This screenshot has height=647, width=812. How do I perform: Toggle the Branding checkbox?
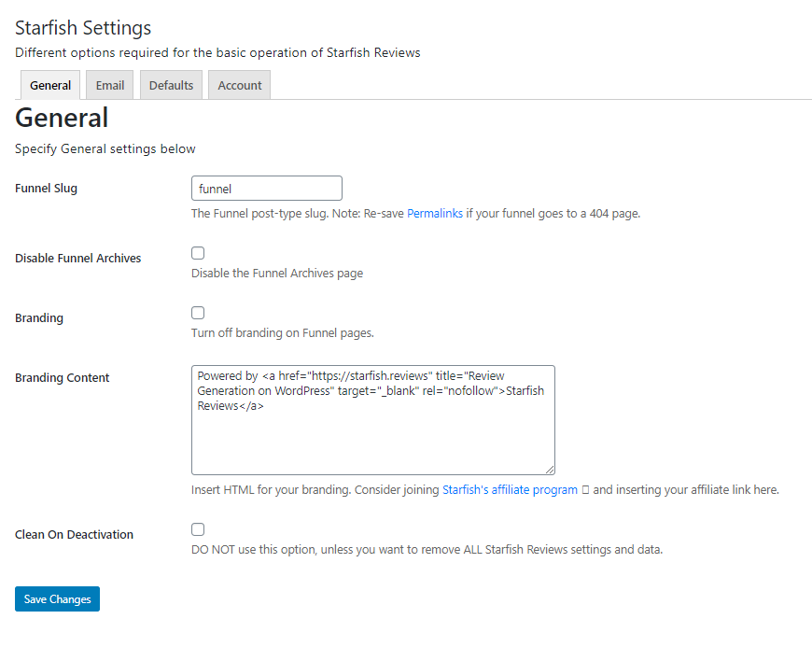tap(198, 313)
